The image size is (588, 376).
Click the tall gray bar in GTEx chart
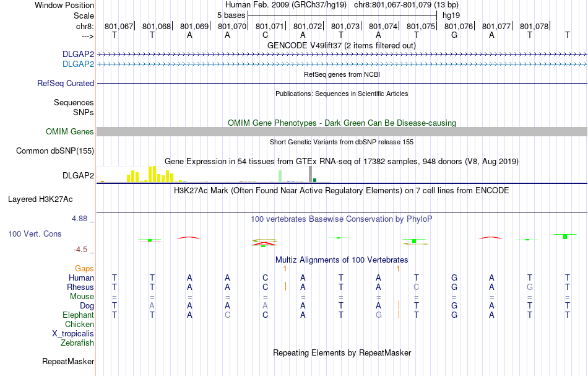pyautogui.click(x=310, y=175)
